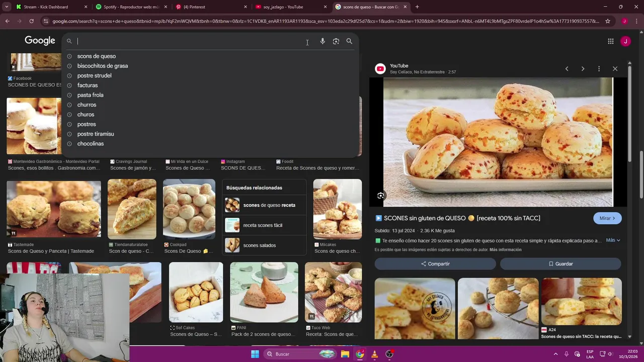The image size is (644, 362).
Task: Click the Windows Start button
Action: pos(255,354)
